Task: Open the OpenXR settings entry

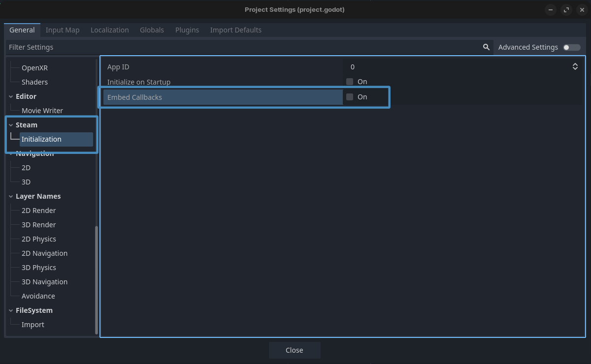Action: click(x=34, y=68)
